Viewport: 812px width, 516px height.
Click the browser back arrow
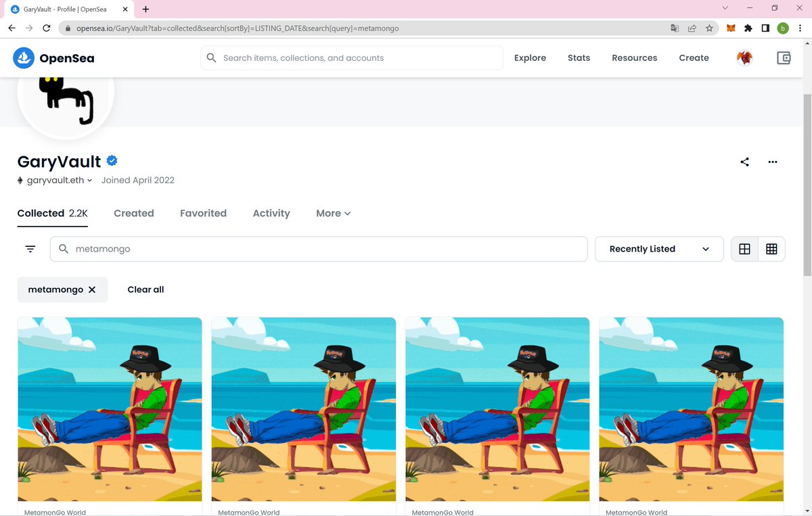tap(12, 28)
